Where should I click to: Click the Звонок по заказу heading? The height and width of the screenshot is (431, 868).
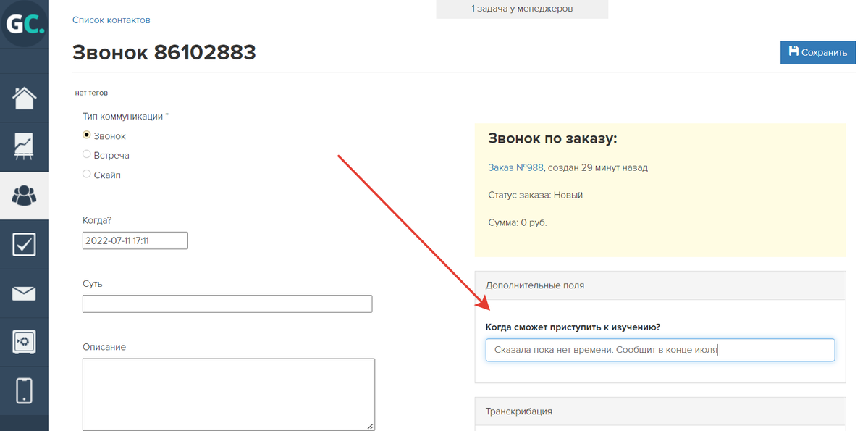[x=552, y=138]
